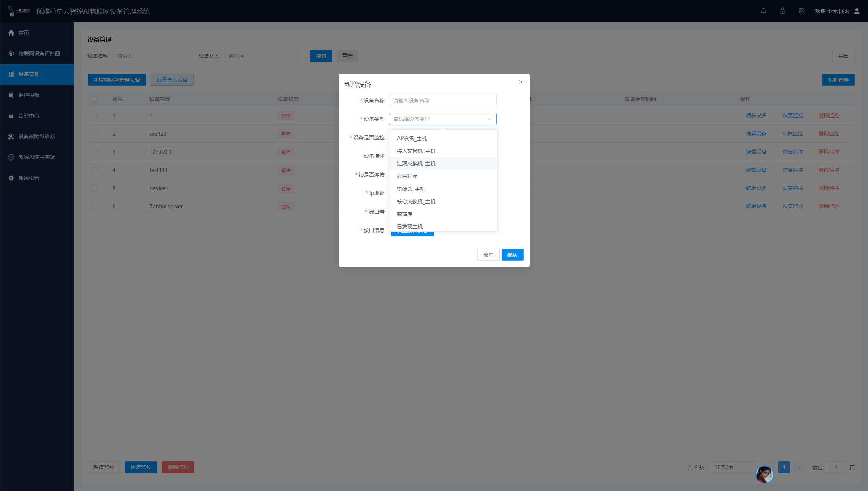Open the settings gear icon in header
Viewport: 868px width, 491px height.
click(x=801, y=11)
